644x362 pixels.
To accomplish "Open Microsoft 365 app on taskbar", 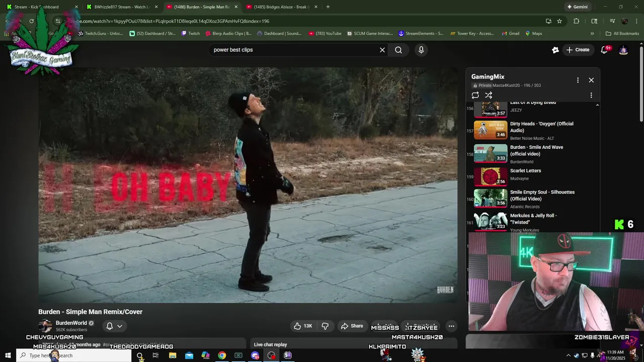I will [205, 355].
